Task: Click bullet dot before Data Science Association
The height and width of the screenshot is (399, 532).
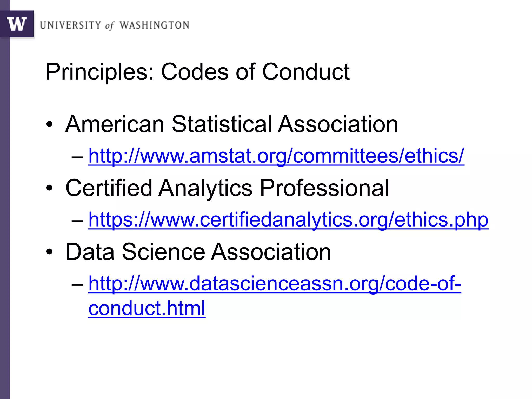Action: click(x=49, y=252)
